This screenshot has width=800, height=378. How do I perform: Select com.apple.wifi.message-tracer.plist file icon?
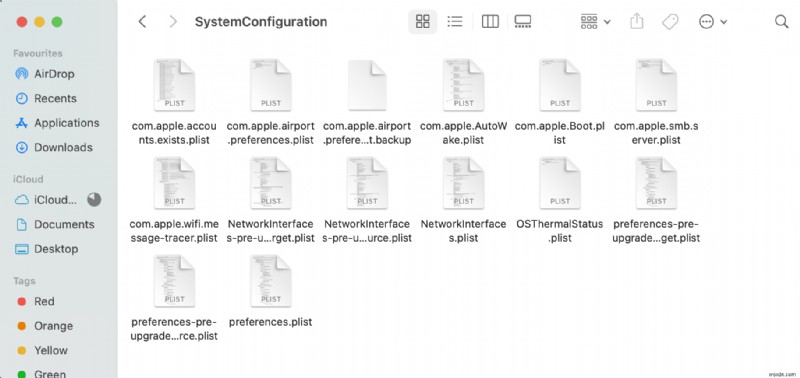174,183
